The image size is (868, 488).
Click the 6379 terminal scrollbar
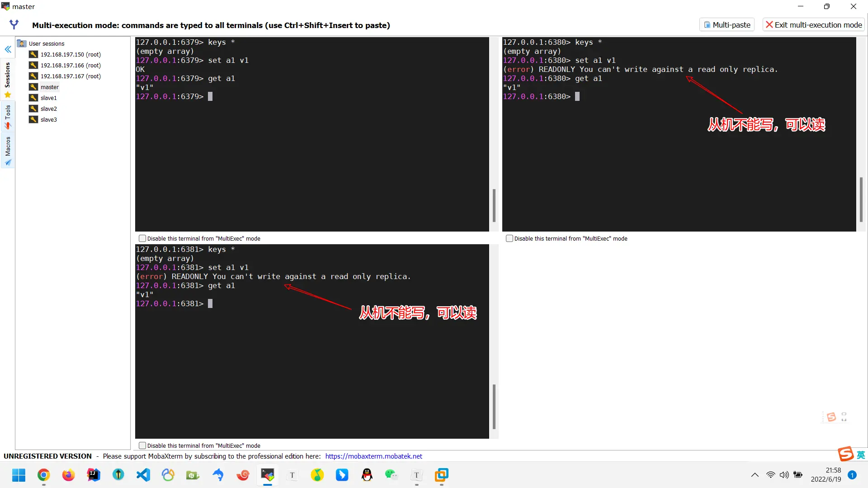coord(494,206)
